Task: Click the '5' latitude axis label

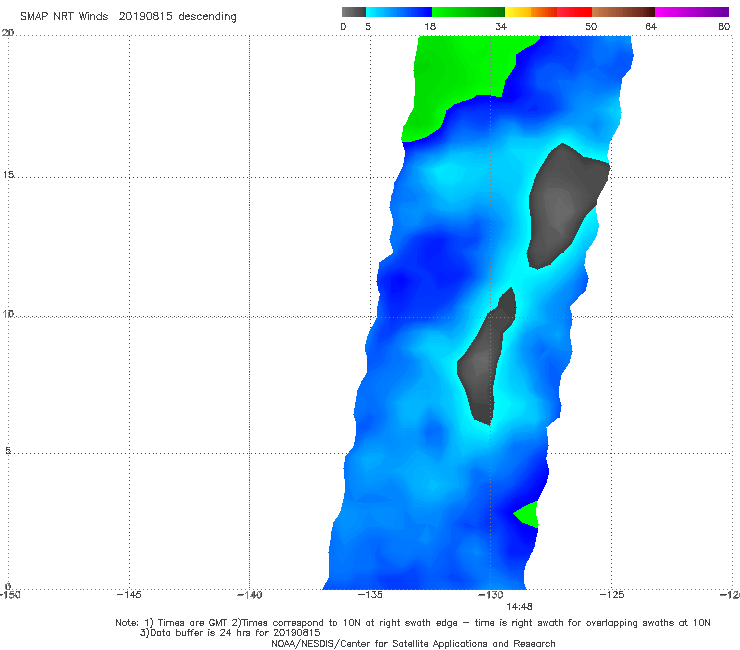Action: 8,451
